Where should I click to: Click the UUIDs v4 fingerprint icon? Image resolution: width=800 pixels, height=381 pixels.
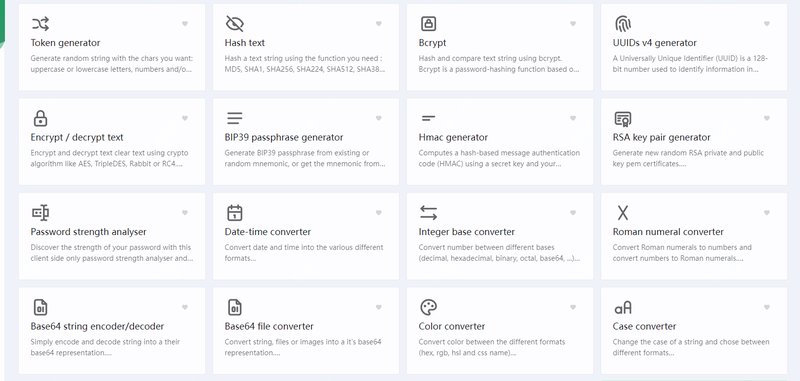[x=622, y=23]
